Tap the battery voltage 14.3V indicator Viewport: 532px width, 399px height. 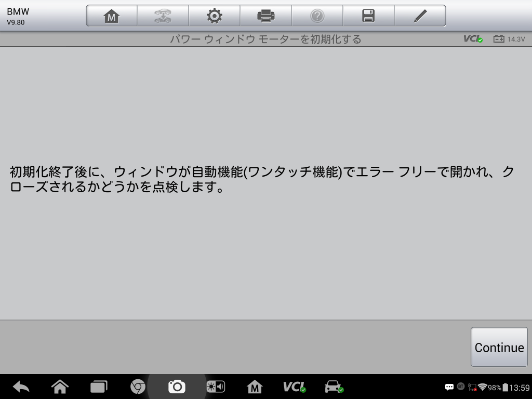tap(509, 39)
